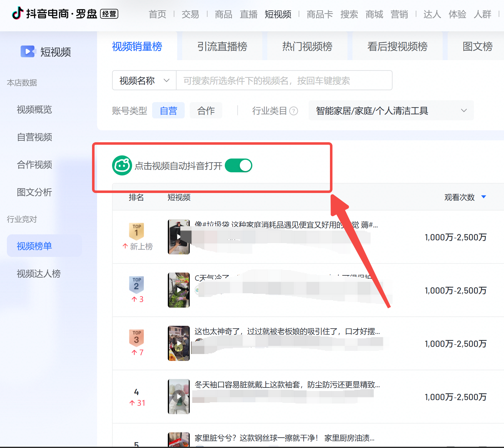Go to 图文分析 in sidebar
The width and height of the screenshot is (504, 448).
coord(34,192)
